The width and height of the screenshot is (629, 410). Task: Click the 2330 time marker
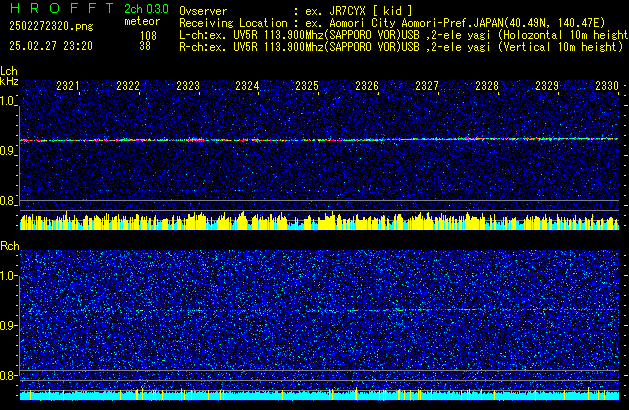point(607,86)
